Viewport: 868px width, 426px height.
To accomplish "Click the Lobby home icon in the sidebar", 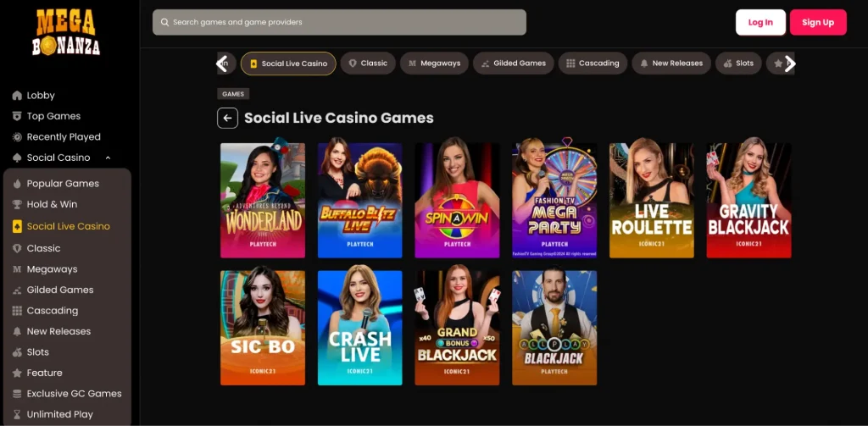I will coord(17,95).
